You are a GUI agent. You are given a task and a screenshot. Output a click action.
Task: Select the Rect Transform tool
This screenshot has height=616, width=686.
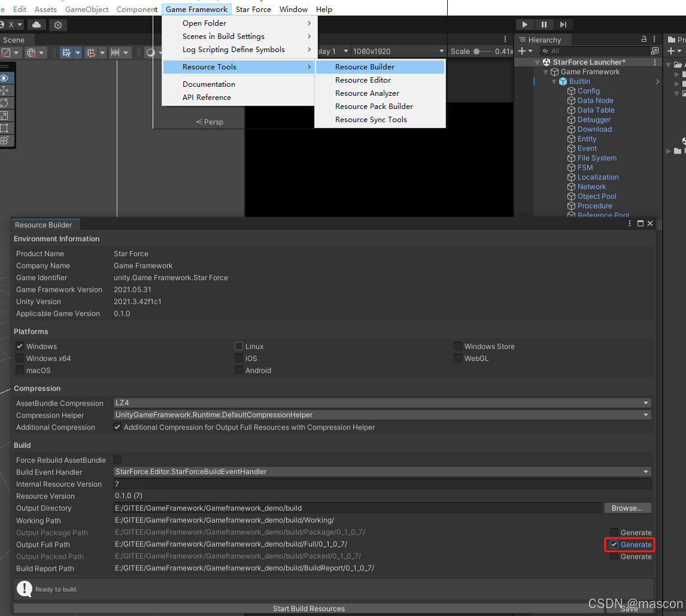(x=5, y=128)
